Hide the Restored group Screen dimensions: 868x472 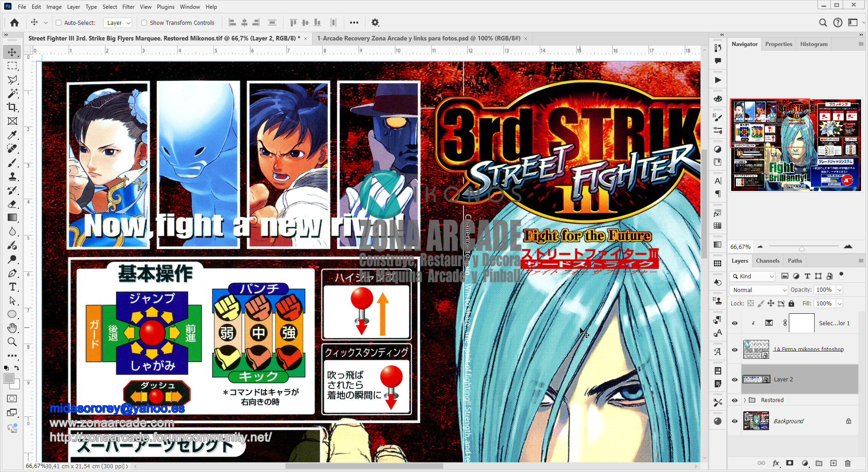point(735,400)
